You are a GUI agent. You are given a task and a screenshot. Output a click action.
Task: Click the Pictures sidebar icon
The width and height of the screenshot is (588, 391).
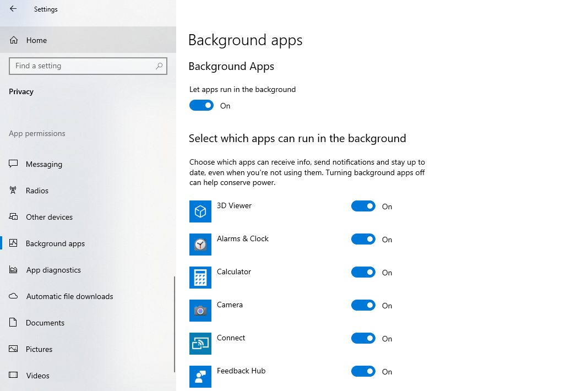coord(14,349)
